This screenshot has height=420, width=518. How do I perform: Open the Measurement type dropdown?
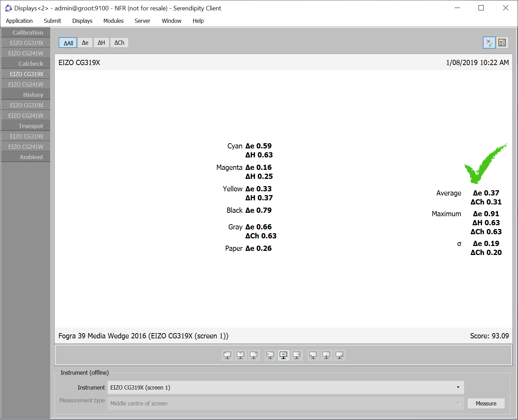pos(285,403)
